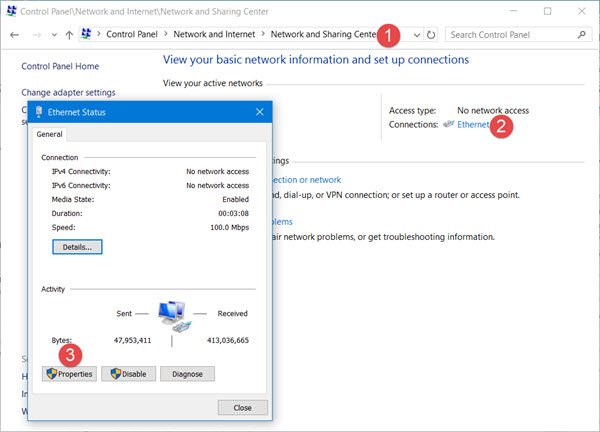Viewport: 600px width, 432px height.
Task: Click the Ethernet Status title bar icon
Action: (x=38, y=112)
